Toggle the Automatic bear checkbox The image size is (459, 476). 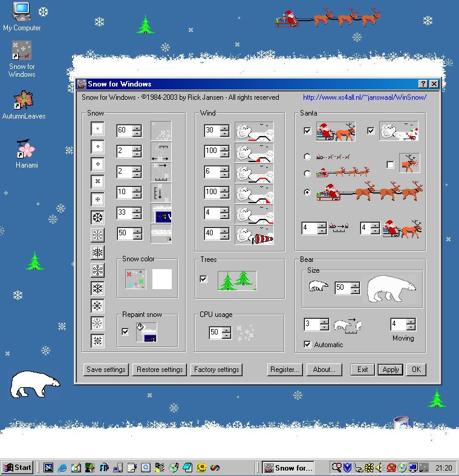307,344
